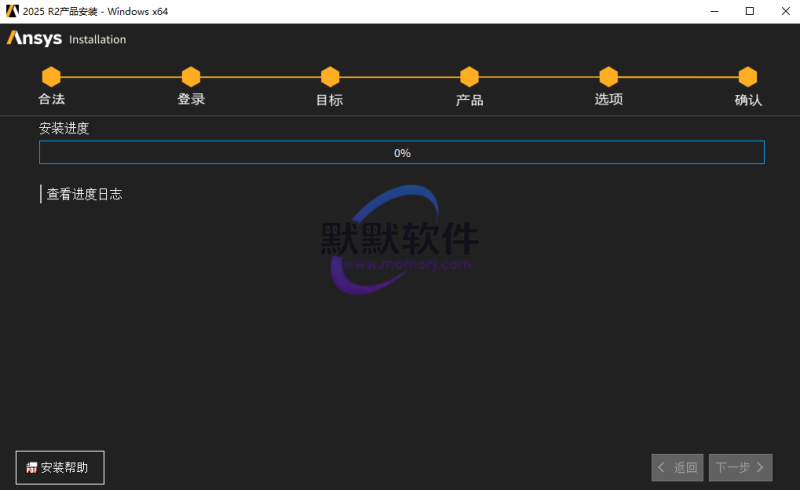Viewport: 800px width, 490px height.
Task: Click the 登录 step hexagon icon
Action: [191, 77]
